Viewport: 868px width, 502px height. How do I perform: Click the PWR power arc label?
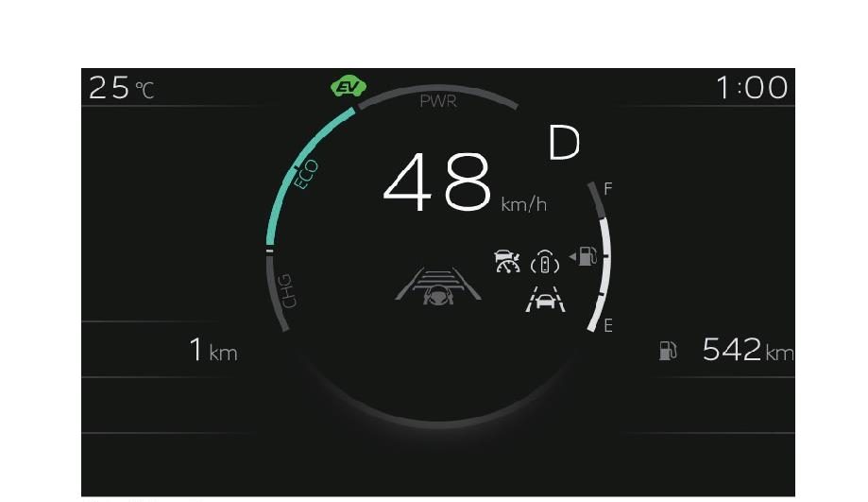(438, 101)
